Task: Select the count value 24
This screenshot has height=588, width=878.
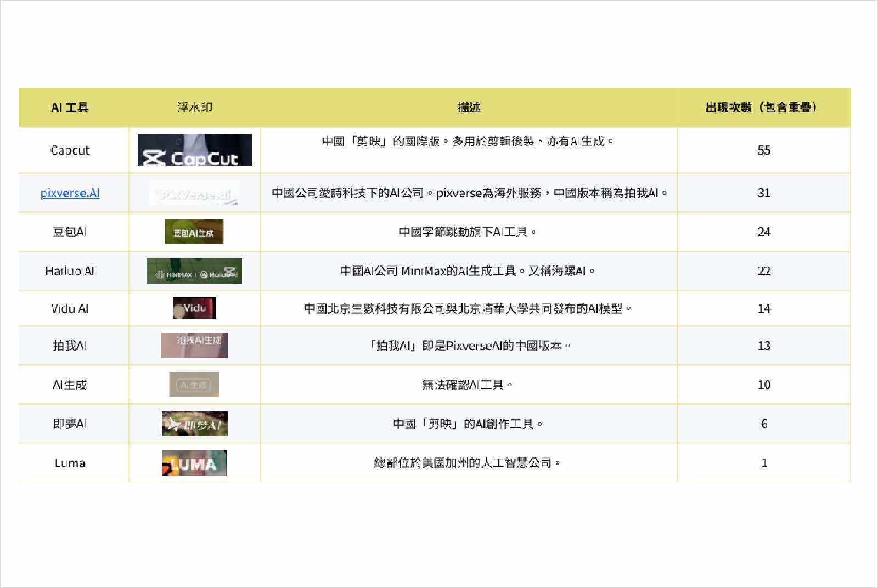Action: click(x=764, y=232)
